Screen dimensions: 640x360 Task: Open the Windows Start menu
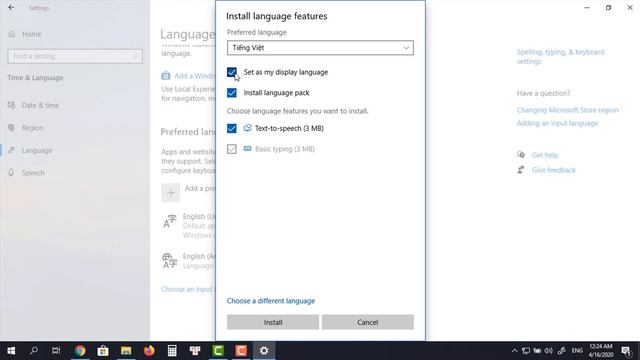point(11,351)
